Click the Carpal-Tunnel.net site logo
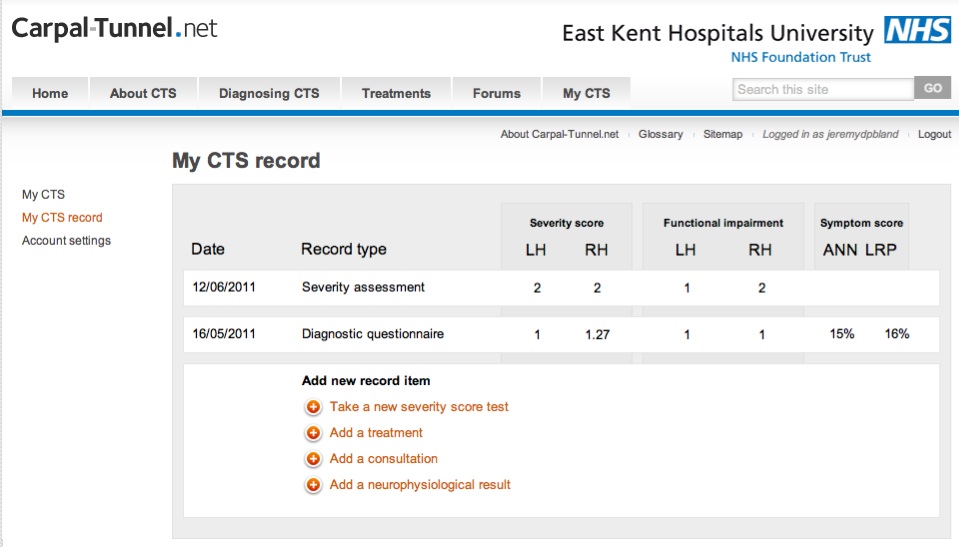Screen dimensions: 959x547 pyautogui.click(x=114, y=28)
